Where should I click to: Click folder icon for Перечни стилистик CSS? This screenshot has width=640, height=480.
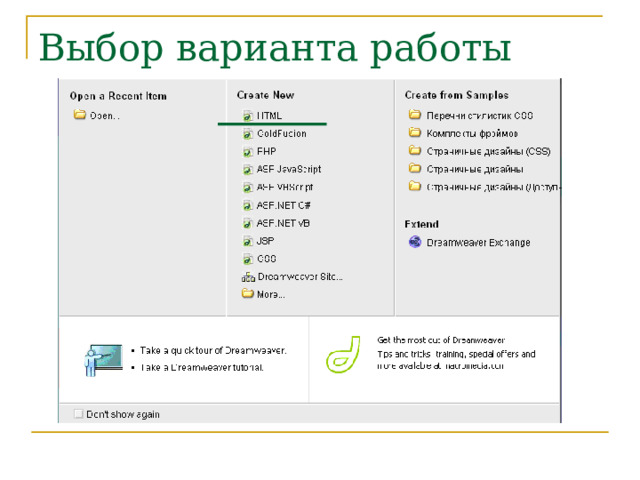point(415,115)
